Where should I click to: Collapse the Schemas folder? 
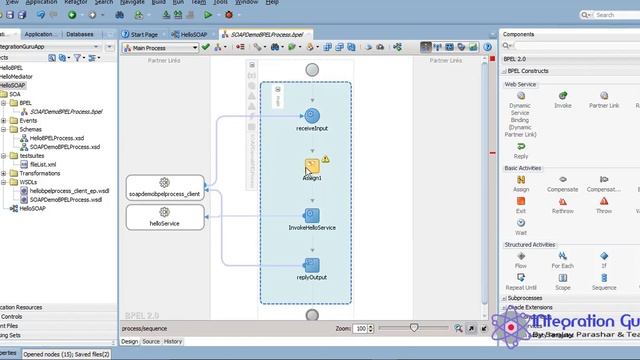coord(4,129)
